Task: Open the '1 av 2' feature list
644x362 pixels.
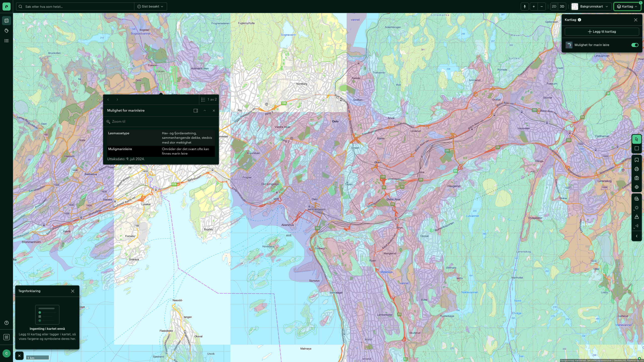Action: tap(209, 100)
